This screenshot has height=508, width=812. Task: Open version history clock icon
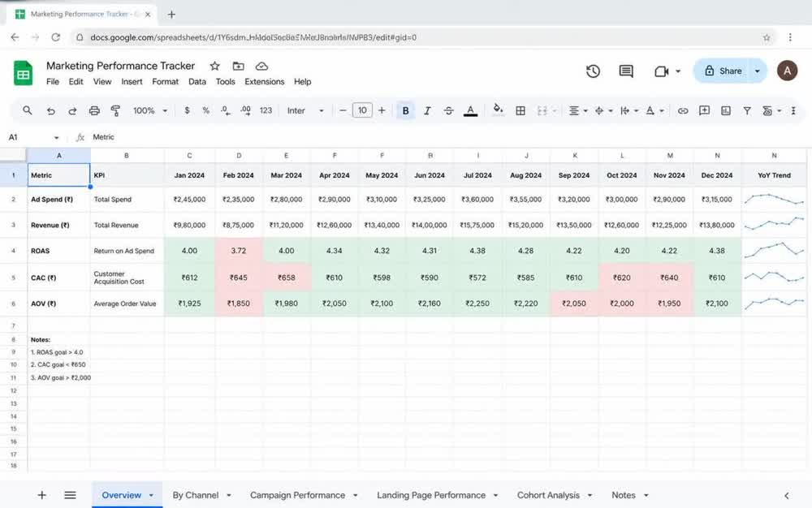[x=593, y=71]
